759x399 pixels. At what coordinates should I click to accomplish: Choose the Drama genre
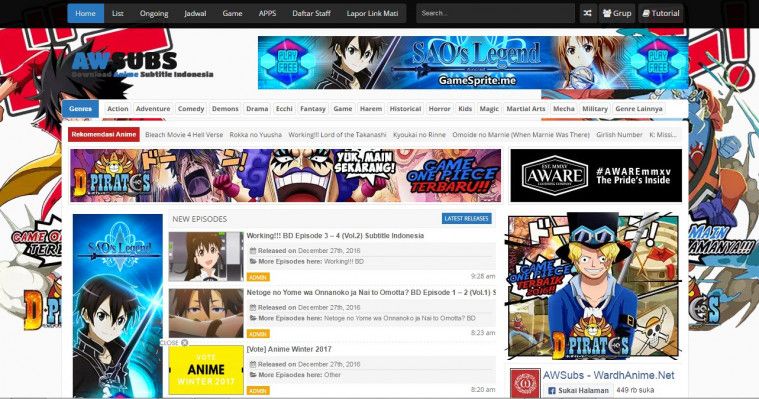click(x=257, y=109)
